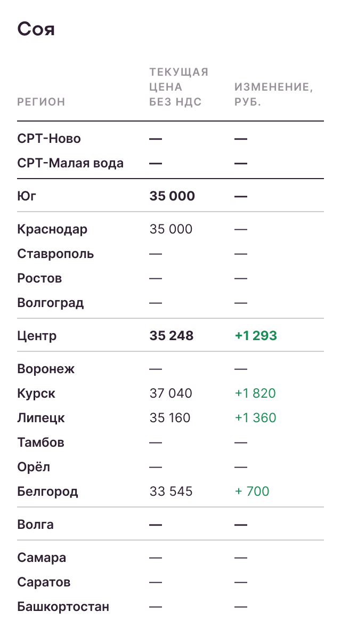Click the Юг region group label

27,196
